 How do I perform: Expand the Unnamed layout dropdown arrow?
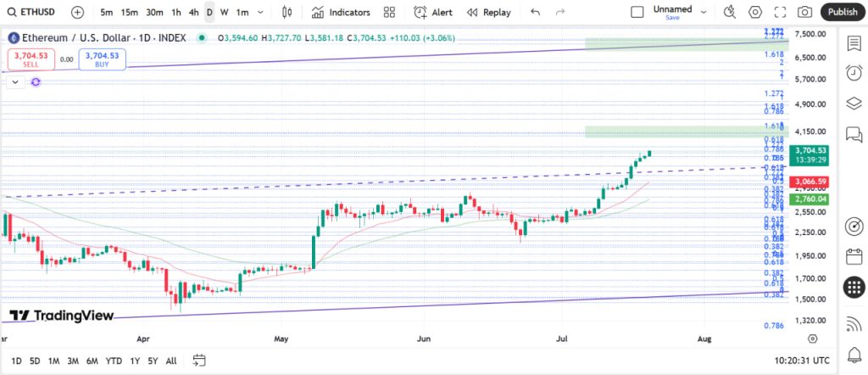pos(704,12)
